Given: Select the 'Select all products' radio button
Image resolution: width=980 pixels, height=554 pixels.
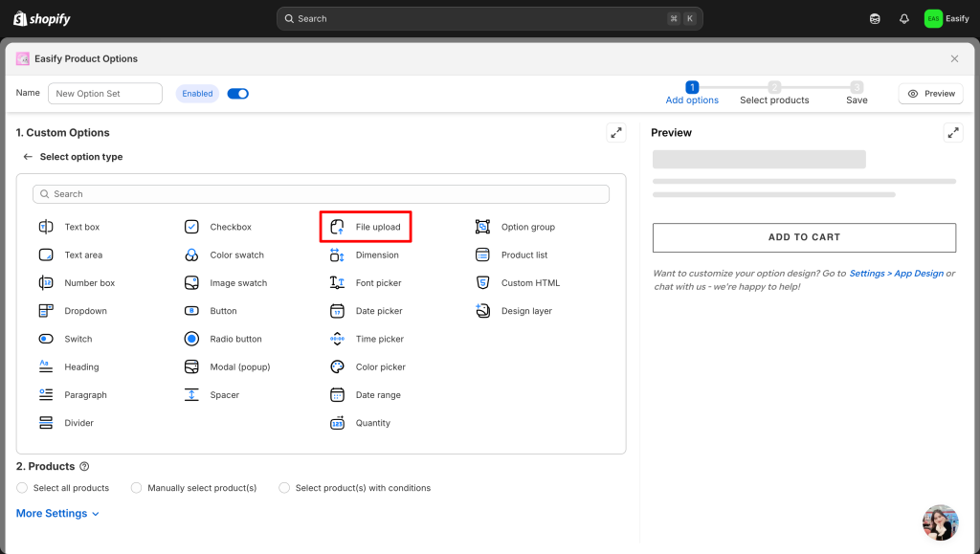Looking at the screenshot, I should (x=23, y=488).
